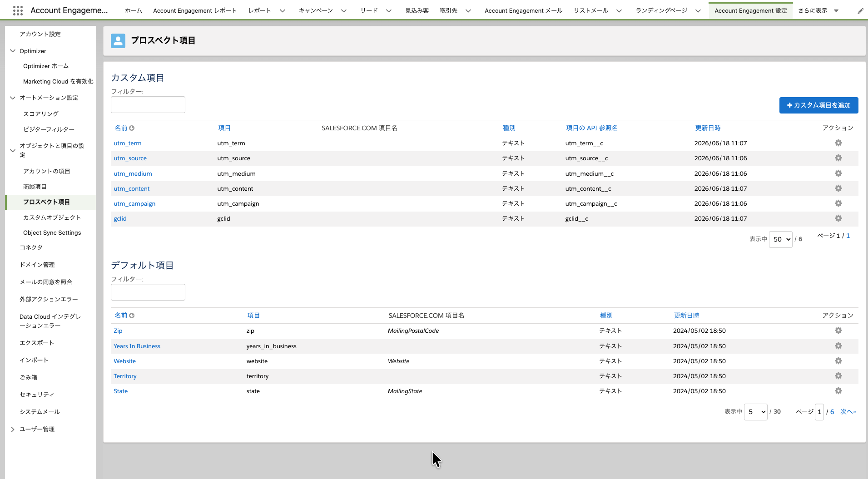Collapse the オブジェクトと項目の設定 section
The width and height of the screenshot is (868, 479).
(13, 150)
